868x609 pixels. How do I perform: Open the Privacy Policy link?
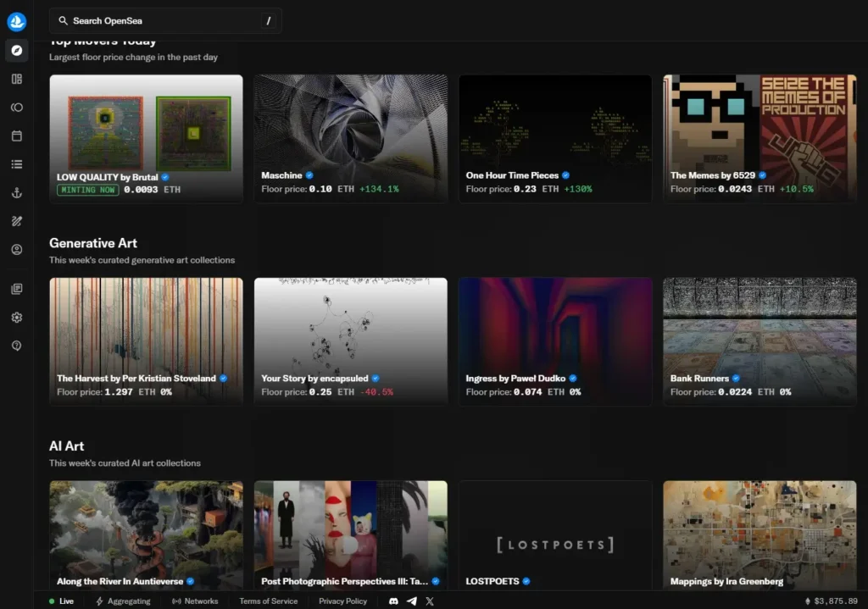[342, 601]
